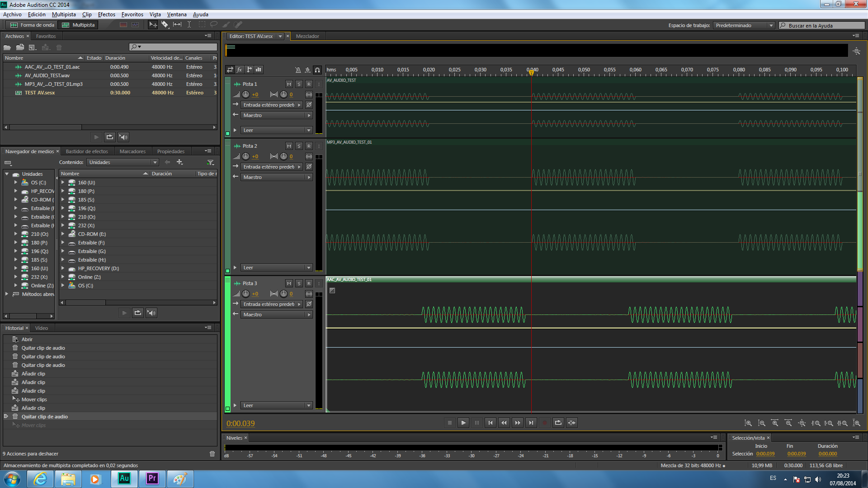Click the Play transport button

(463, 423)
